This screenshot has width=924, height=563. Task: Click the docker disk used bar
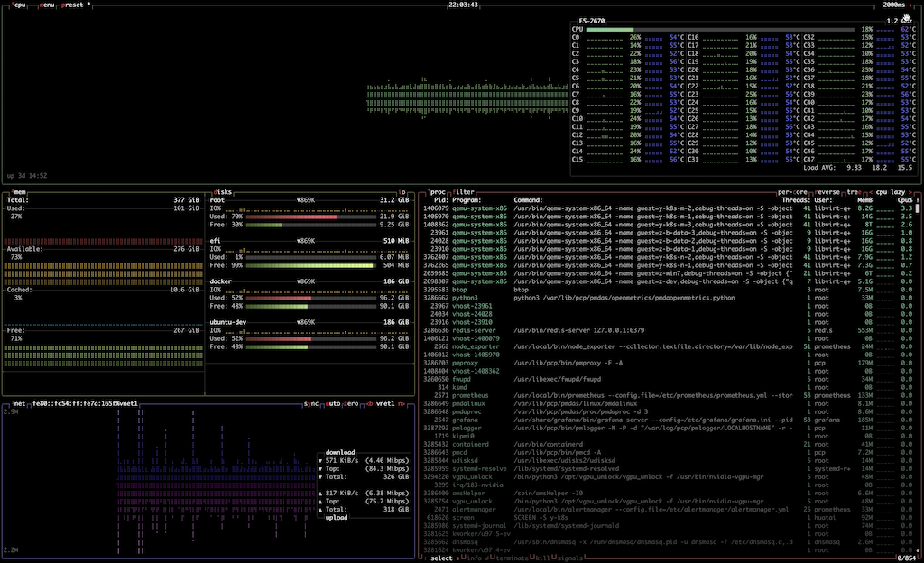310,298
